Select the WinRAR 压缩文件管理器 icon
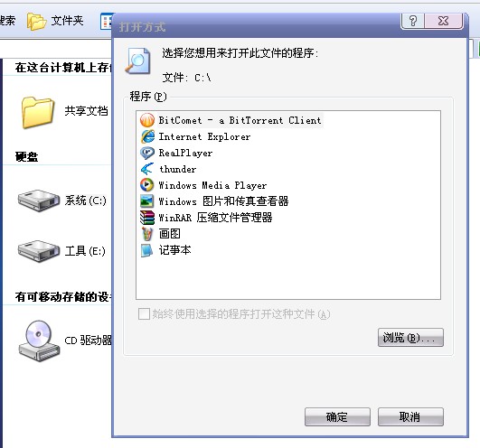 (147, 218)
